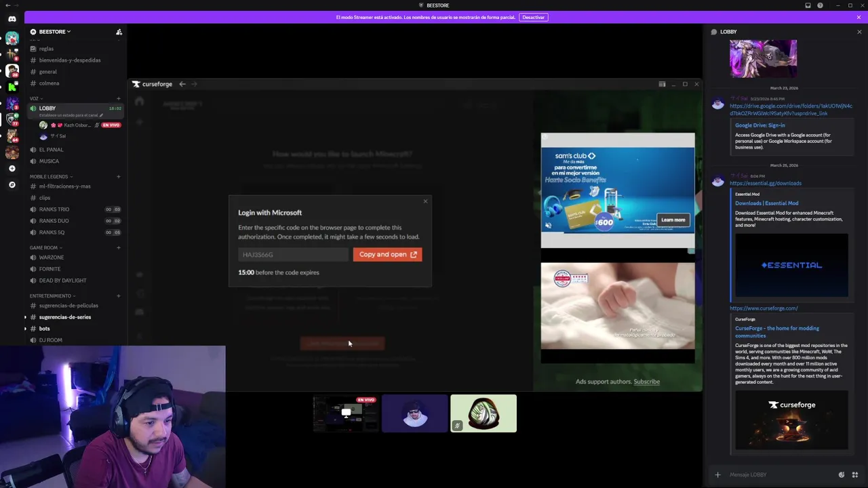Collapse the VOZ category
The image size is (868, 488).
tap(36, 99)
